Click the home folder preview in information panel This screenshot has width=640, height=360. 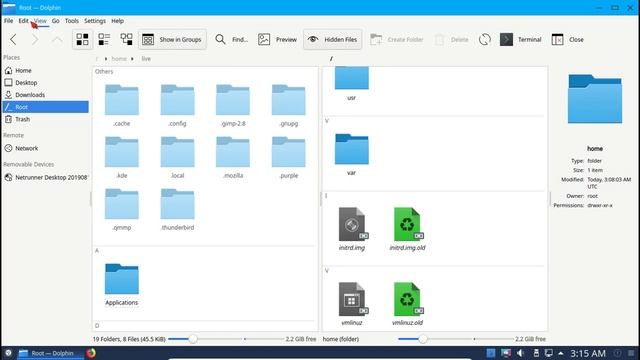[595, 98]
